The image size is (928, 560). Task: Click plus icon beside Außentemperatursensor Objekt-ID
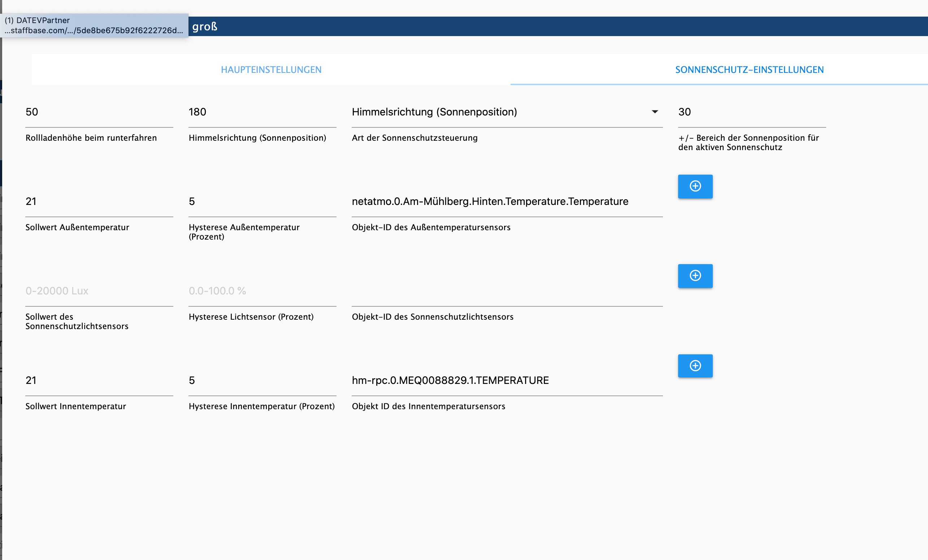click(695, 186)
